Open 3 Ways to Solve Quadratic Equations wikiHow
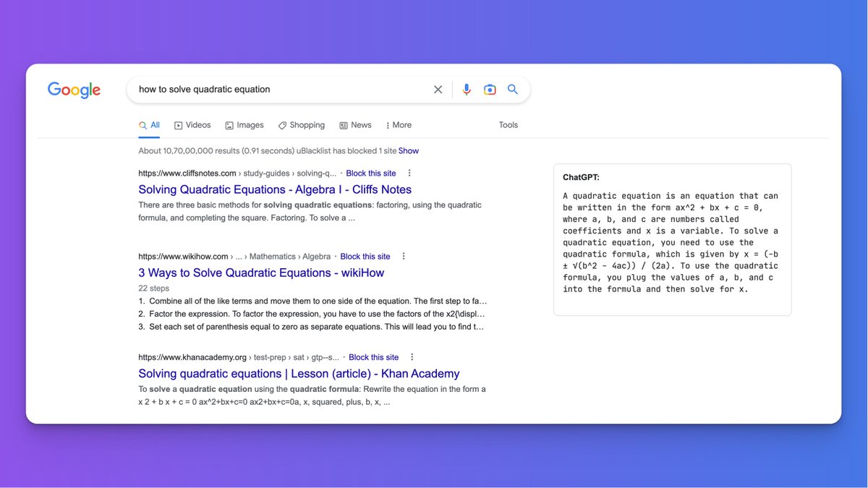 tap(261, 273)
